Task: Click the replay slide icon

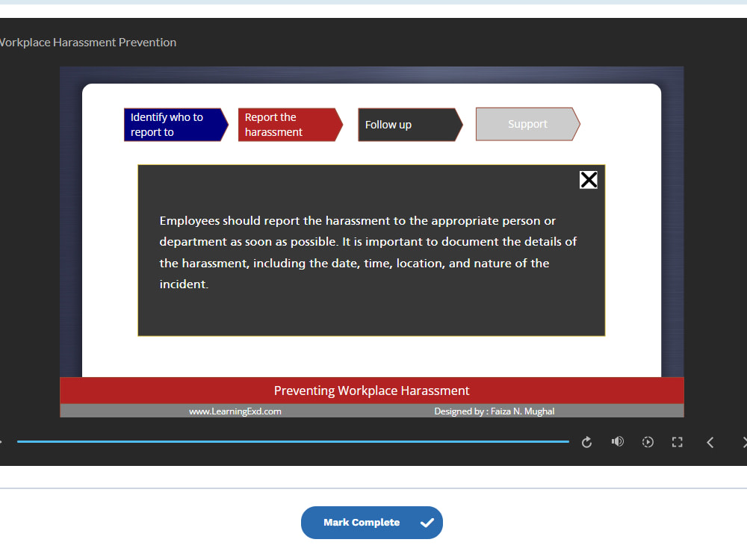Action: pyautogui.click(x=587, y=442)
